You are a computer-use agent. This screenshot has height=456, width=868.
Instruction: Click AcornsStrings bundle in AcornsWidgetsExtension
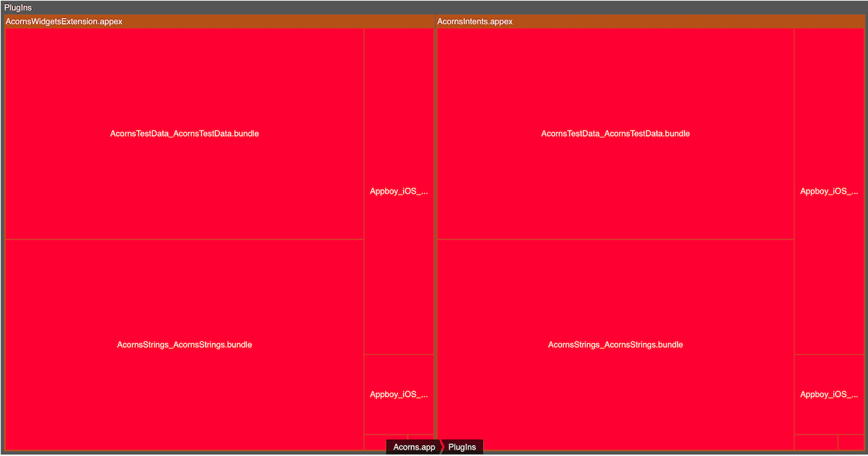184,345
